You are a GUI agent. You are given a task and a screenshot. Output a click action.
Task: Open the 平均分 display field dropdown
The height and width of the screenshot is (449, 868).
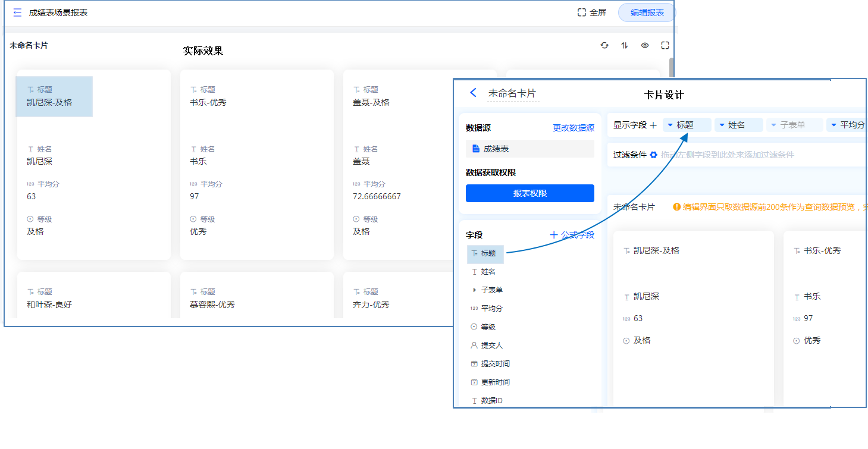[834, 125]
